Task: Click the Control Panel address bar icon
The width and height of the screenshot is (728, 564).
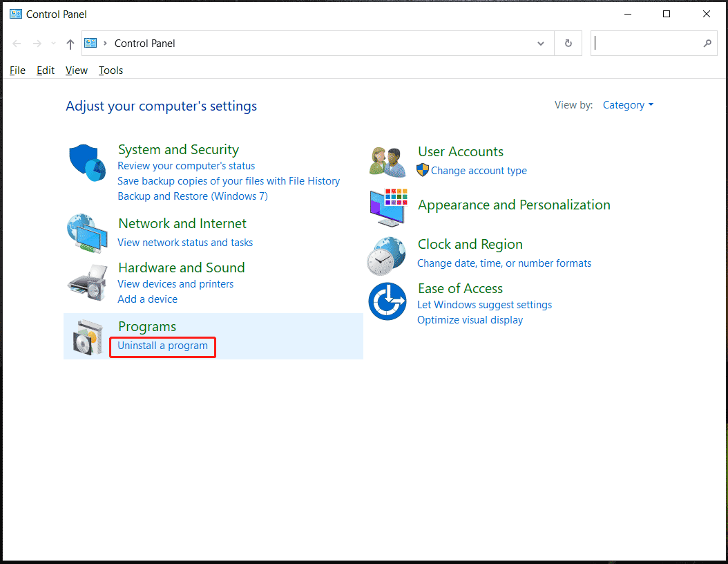Action: (90, 44)
